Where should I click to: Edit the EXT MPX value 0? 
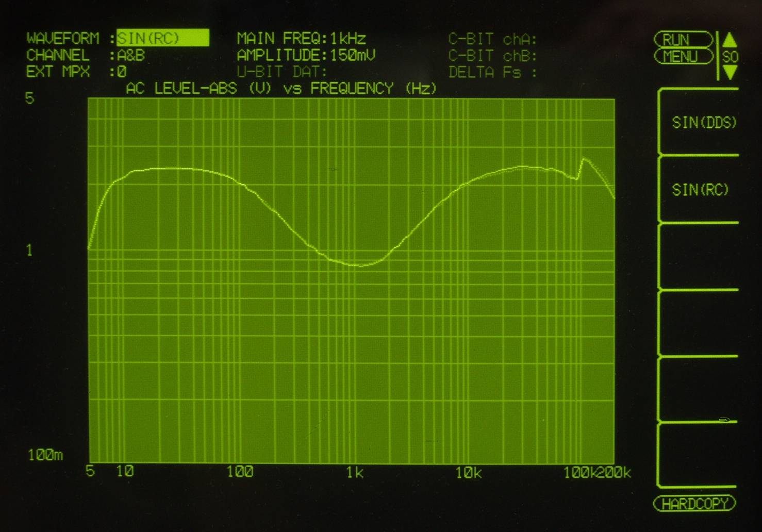pos(122,72)
